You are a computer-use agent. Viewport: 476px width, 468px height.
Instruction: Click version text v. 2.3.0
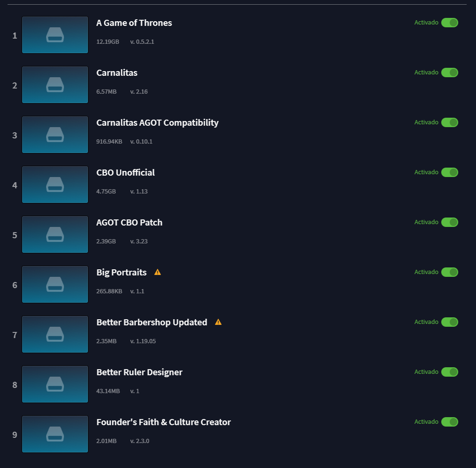tap(140, 441)
